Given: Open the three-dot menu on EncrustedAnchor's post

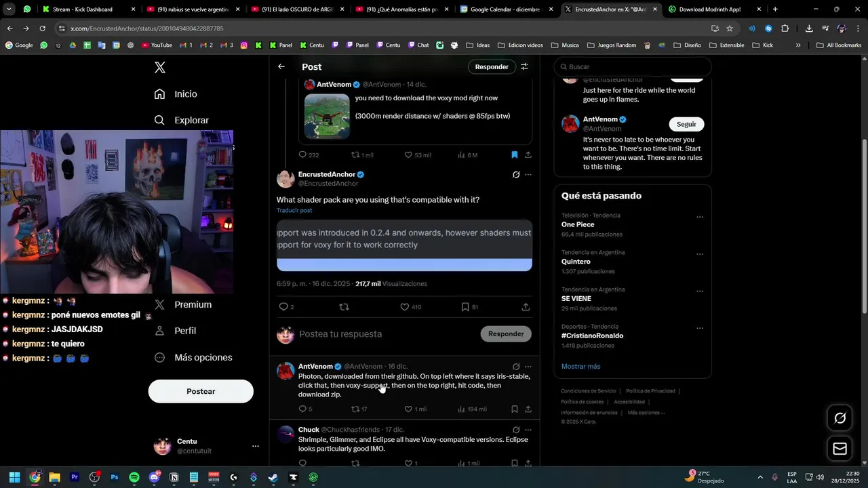Looking at the screenshot, I should pyautogui.click(x=528, y=175).
